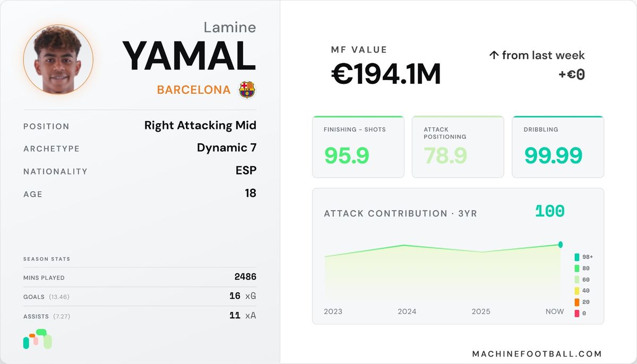The image size is (637, 364).
Task: Click the MF Value €194.1M figure
Action: tap(386, 74)
